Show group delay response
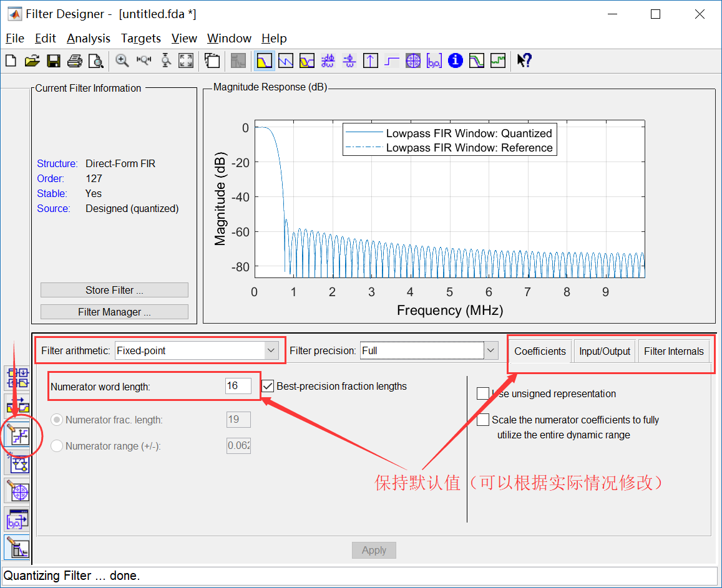Screen dimensions: 722x588 [328, 60]
